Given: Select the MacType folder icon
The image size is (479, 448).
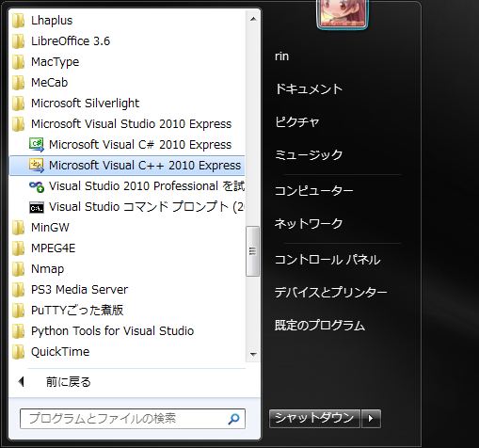Looking at the screenshot, I should (19, 62).
